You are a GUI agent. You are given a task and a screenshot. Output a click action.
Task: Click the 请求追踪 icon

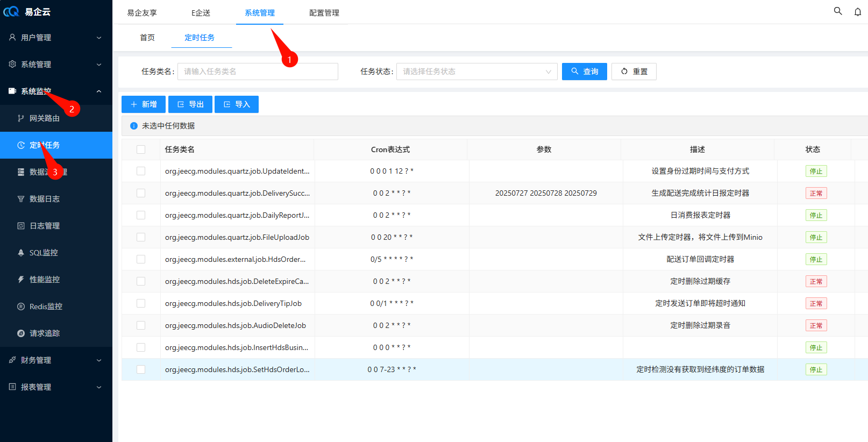click(21, 333)
